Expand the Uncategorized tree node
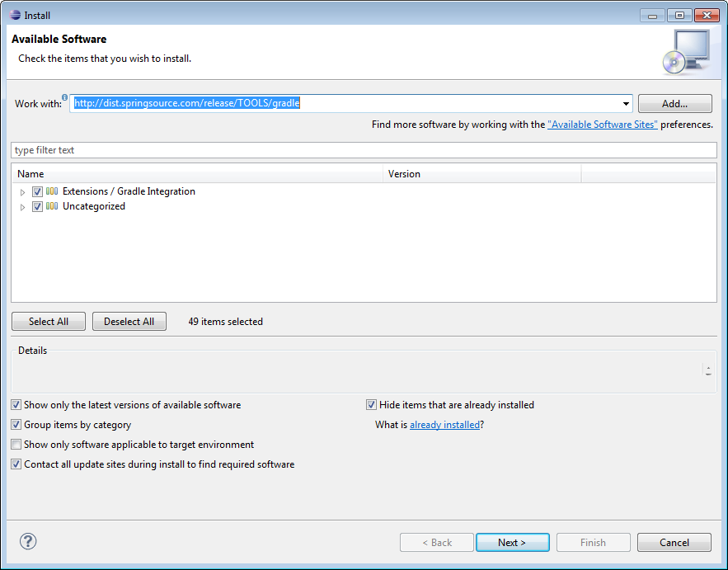The height and width of the screenshot is (570, 728). click(22, 206)
